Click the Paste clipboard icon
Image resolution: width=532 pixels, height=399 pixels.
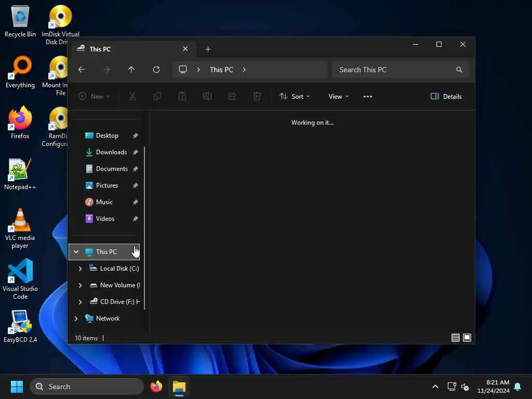coord(182,96)
